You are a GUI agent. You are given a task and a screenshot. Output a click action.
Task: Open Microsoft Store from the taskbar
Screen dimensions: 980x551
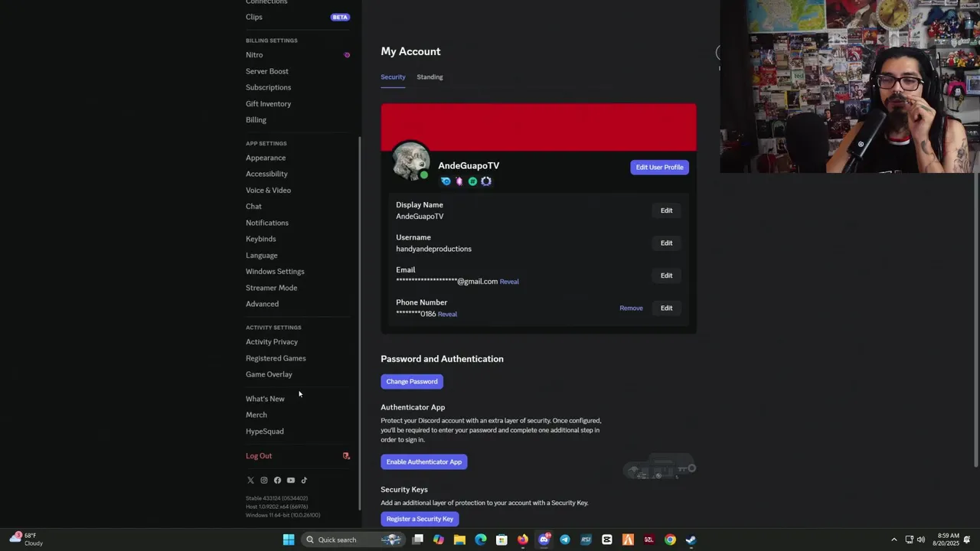(501, 540)
